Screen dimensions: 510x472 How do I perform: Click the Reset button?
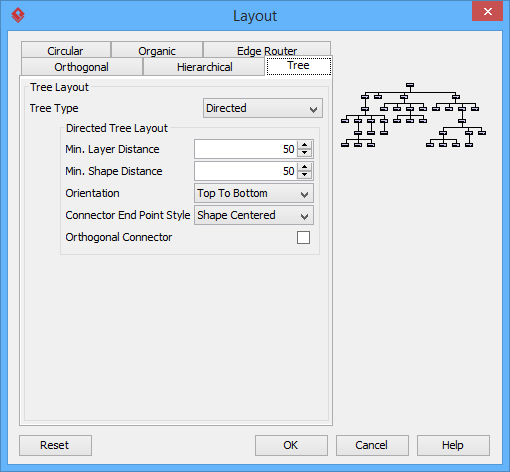55,445
